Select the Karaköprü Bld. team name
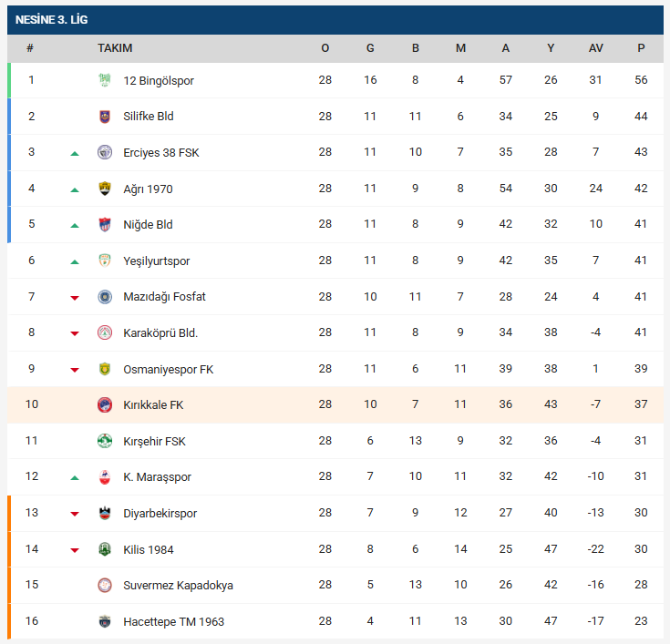 [x=160, y=332]
